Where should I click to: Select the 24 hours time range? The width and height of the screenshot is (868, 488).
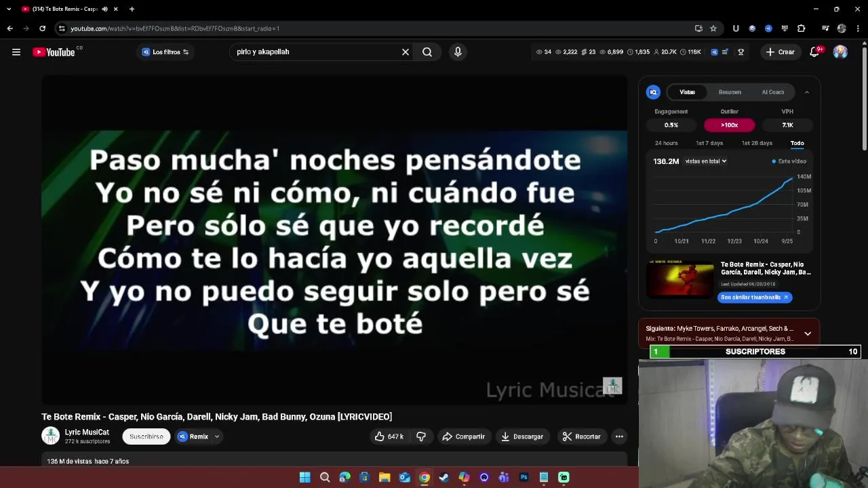pyautogui.click(x=666, y=143)
